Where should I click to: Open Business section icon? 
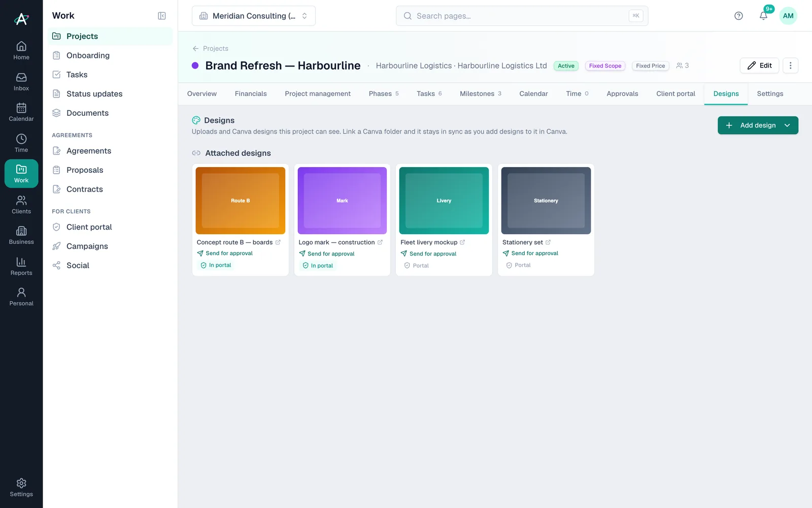click(x=21, y=235)
